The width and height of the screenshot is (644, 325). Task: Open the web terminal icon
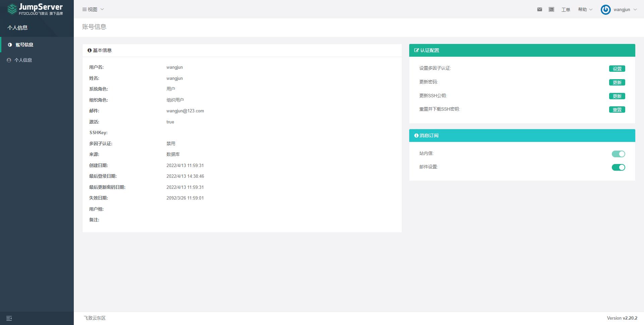[x=551, y=9]
